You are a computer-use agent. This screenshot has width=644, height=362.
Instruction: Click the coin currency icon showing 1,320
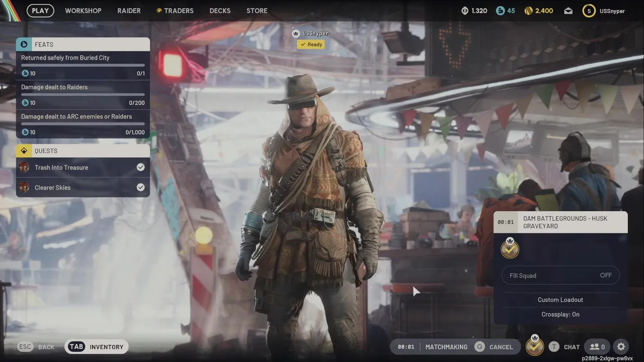click(465, 11)
